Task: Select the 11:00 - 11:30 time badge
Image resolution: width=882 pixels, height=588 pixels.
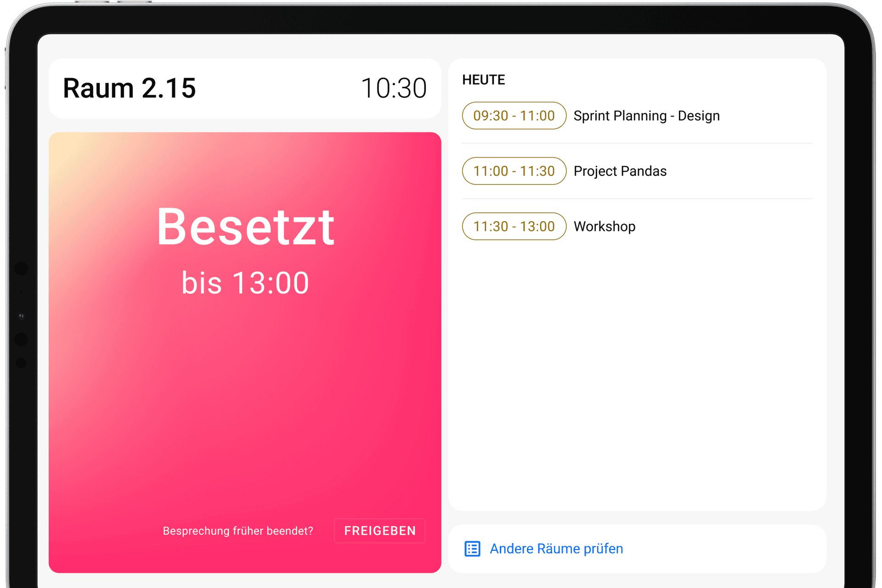Action: [514, 171]
